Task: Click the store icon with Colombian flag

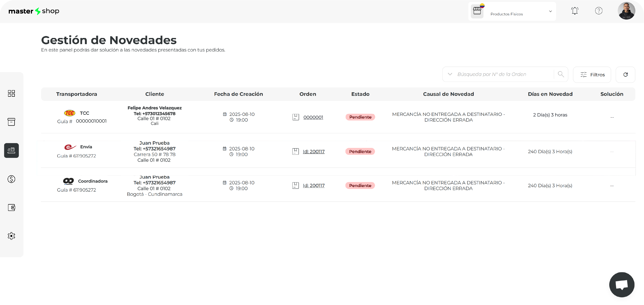Action: coord(477,11)
